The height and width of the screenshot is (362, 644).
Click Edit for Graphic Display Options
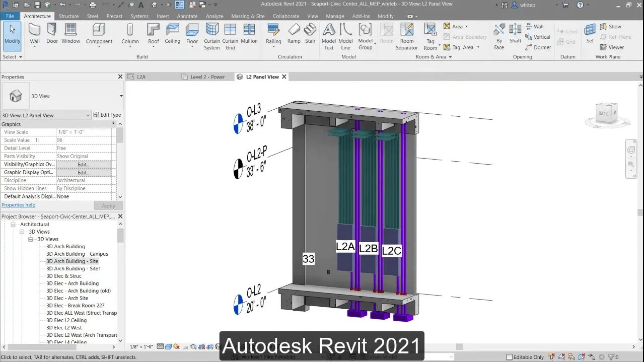[x=84, y=172]
